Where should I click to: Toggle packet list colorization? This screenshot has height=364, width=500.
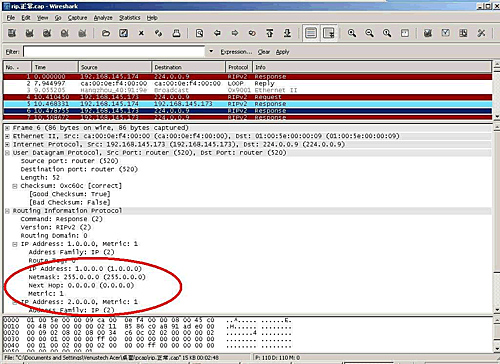[x=311, y=33]
